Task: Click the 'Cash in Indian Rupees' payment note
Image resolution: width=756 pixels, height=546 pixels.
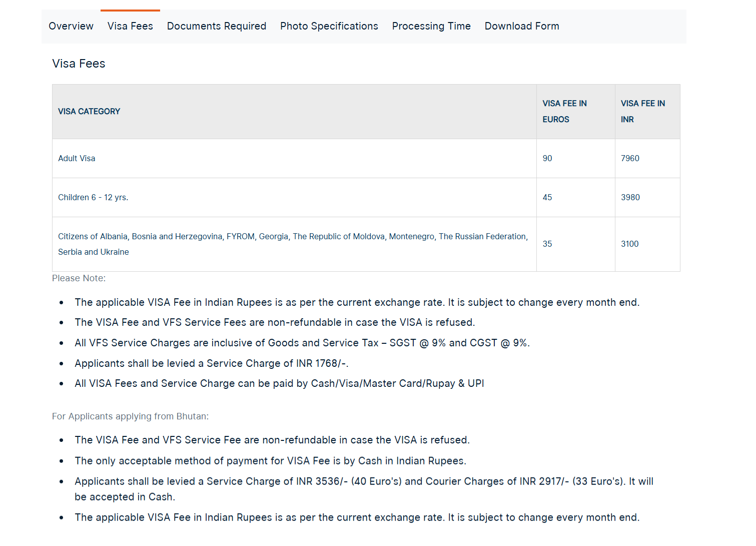Action: (271, 461)
